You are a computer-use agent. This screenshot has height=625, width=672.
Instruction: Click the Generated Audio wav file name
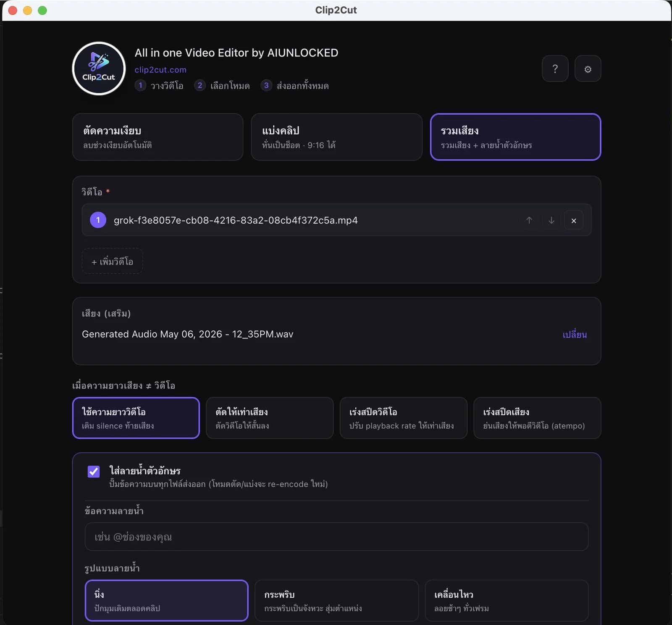coord(187,334)
